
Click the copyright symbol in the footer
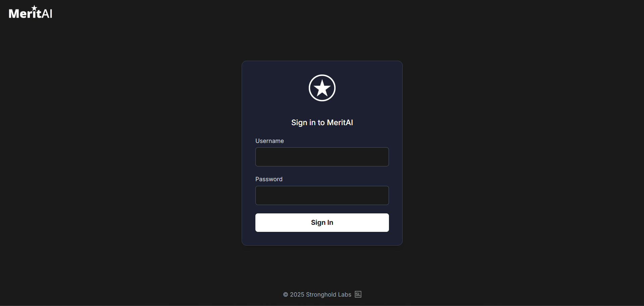[286, 295]
